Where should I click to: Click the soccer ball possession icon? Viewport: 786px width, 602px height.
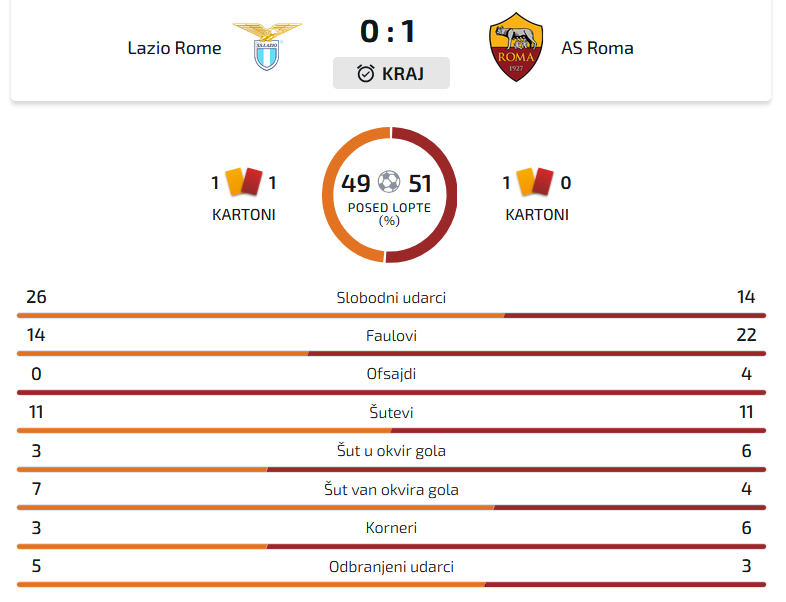(389, 182)
